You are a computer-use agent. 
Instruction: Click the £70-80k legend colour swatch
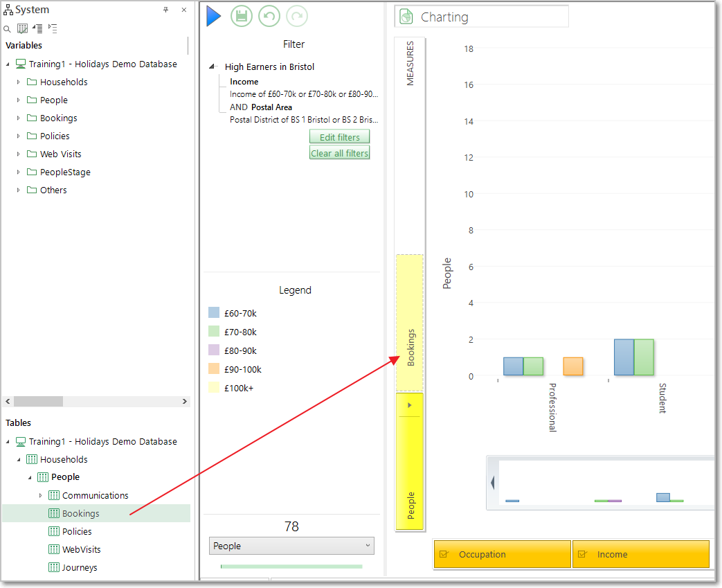214,331
